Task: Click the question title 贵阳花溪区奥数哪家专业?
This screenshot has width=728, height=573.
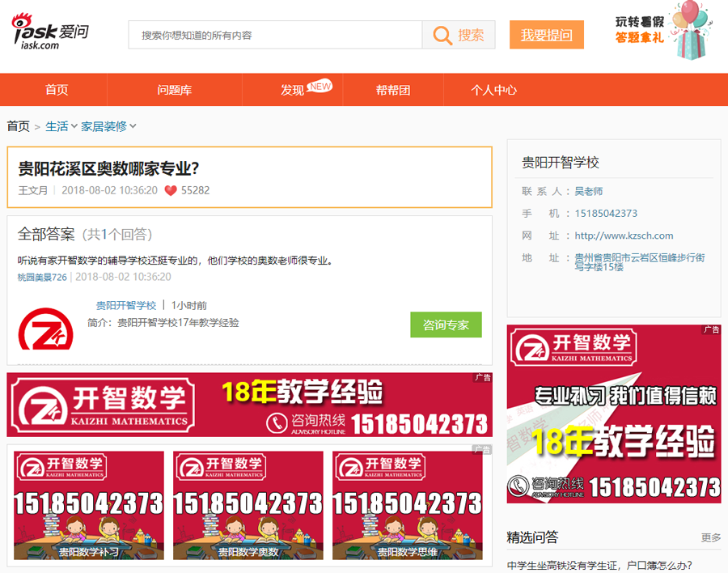Action: [x=108, y=168]
